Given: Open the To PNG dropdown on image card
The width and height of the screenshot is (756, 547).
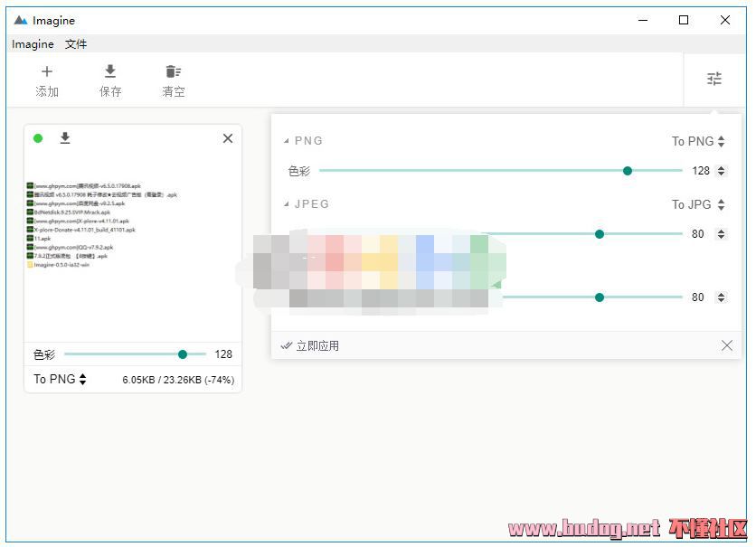Looking at the screenshot, I should (x=60, y=380).
